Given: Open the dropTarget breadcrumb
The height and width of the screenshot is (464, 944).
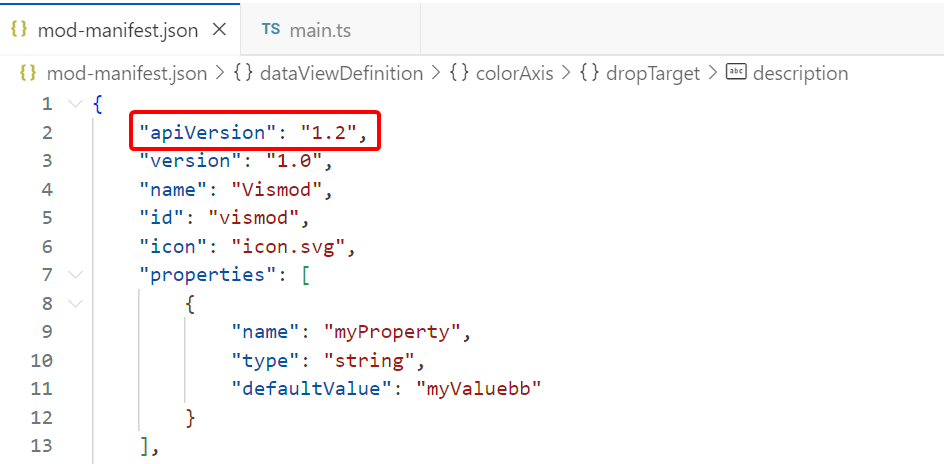Looking at the screenshot, I should click(x=653, y=73).
